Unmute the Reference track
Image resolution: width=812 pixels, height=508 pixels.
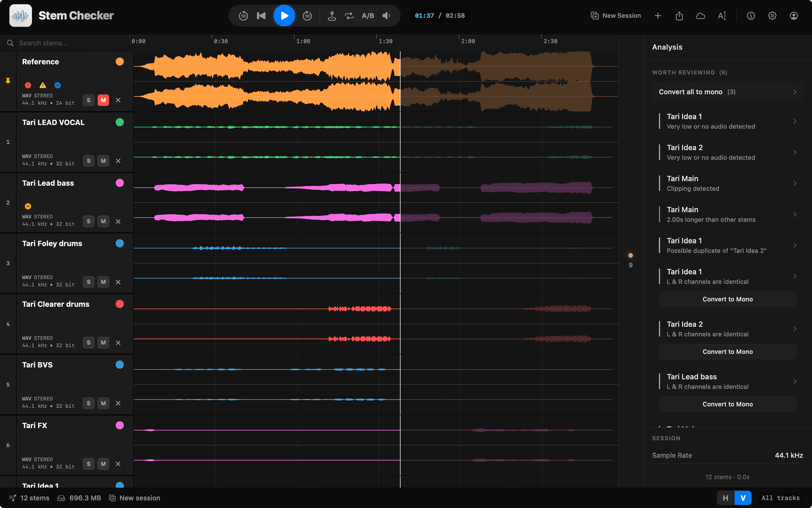[x=103, y=100]
